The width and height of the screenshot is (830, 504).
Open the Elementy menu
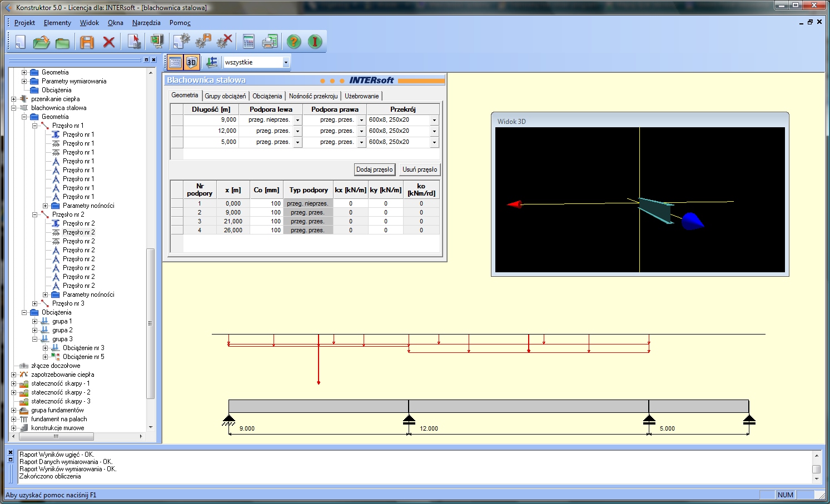point(57,23)
